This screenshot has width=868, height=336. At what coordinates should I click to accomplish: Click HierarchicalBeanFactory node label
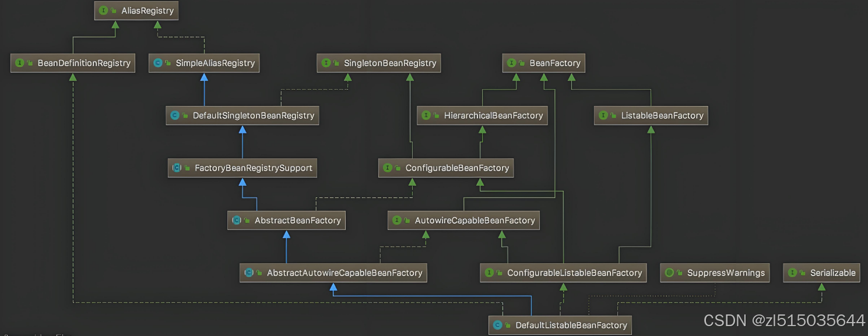(493, 115)
